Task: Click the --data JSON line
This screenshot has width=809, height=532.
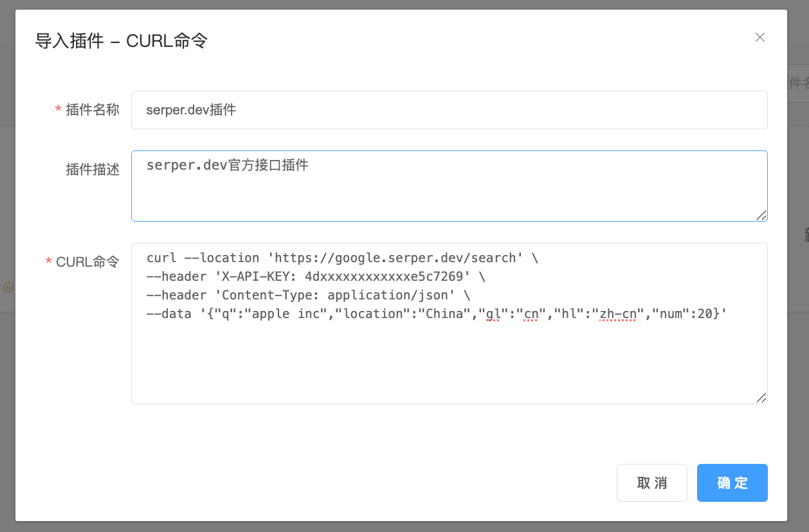Action: (437, 314)
